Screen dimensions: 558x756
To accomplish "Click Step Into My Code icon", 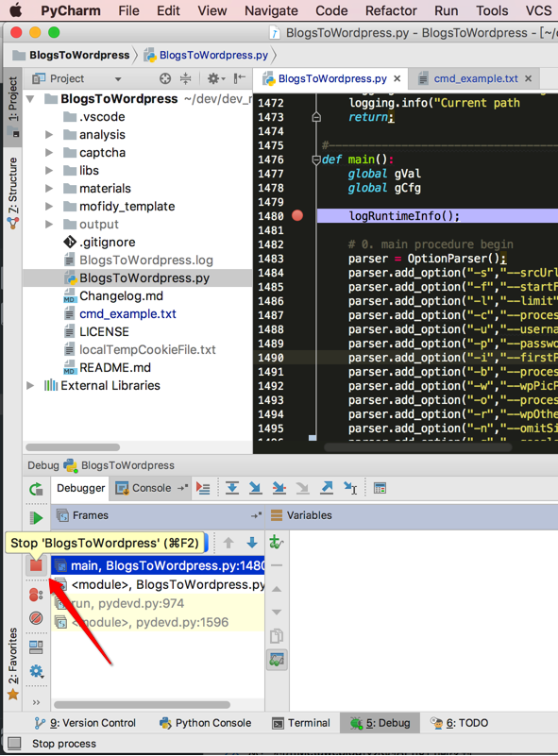I will [x=279, y=488].
